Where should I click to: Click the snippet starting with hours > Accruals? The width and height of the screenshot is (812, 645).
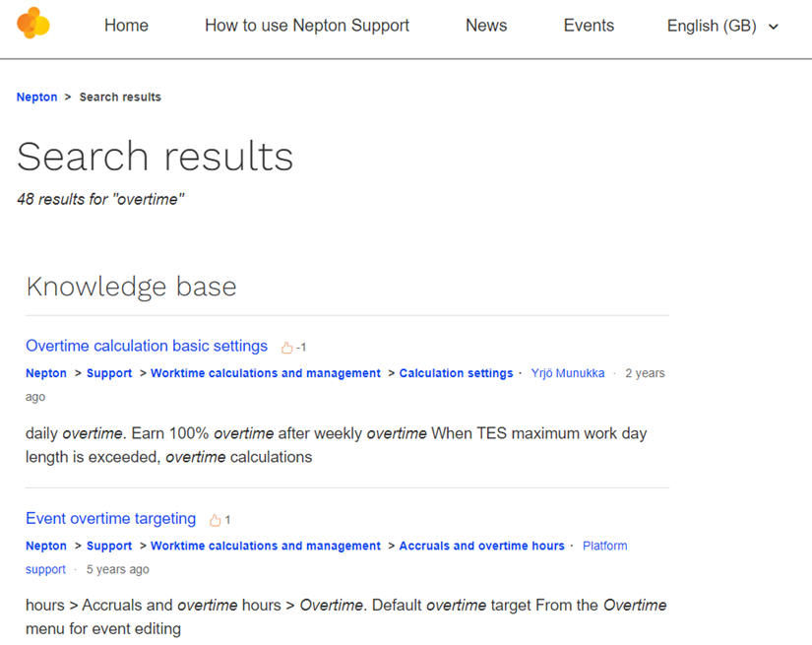(345, 617)
